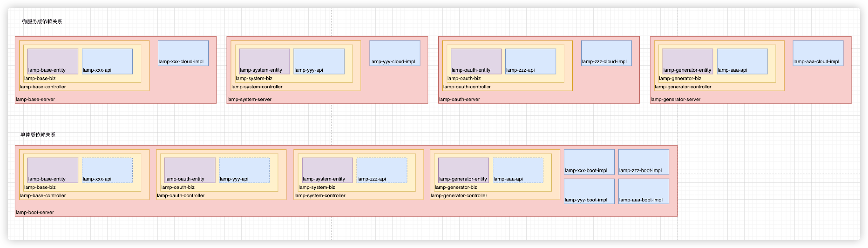Select the lamp-yyy-boot-impl block
The image size is (868, 248).
click(x=589, y=191)
